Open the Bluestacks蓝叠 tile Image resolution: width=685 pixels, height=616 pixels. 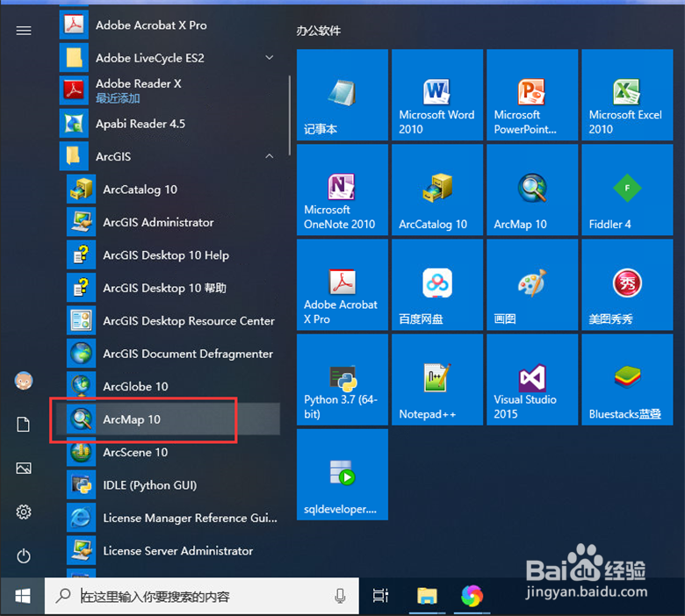click(627, 380)
